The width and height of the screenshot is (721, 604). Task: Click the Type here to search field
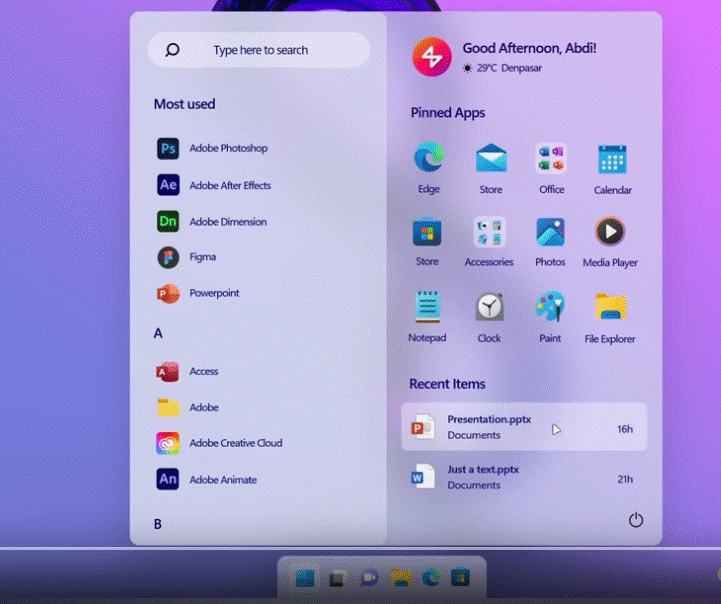pos(259,50)
